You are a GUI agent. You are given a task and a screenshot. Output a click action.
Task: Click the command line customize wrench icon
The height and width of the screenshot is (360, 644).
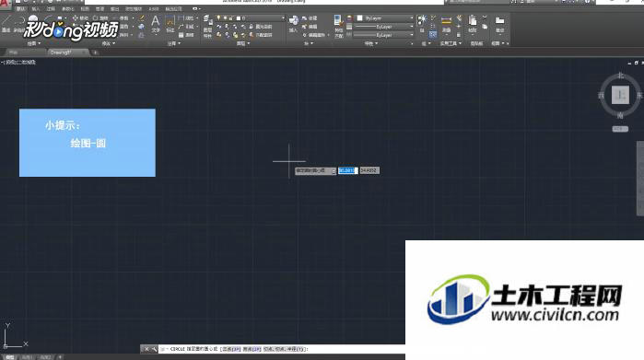point(154,349)
